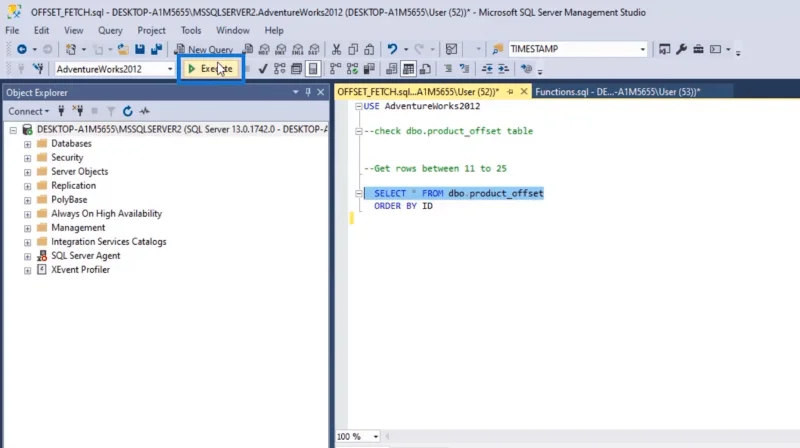Select Results to Text icon
Viewport: 800px width, 448px height.
tap(391, 69)
